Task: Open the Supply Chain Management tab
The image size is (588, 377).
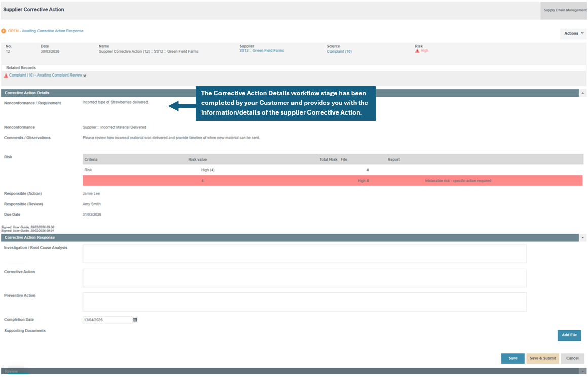Action: [564, 10]
